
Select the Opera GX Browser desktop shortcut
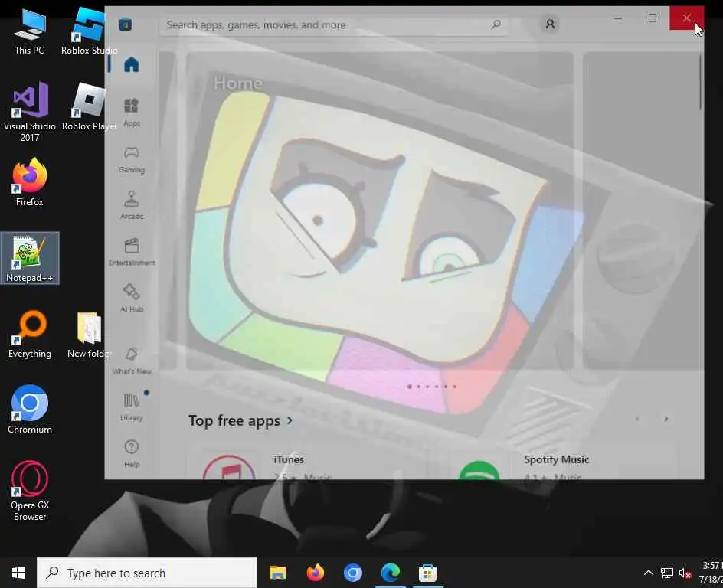(30, 492)
